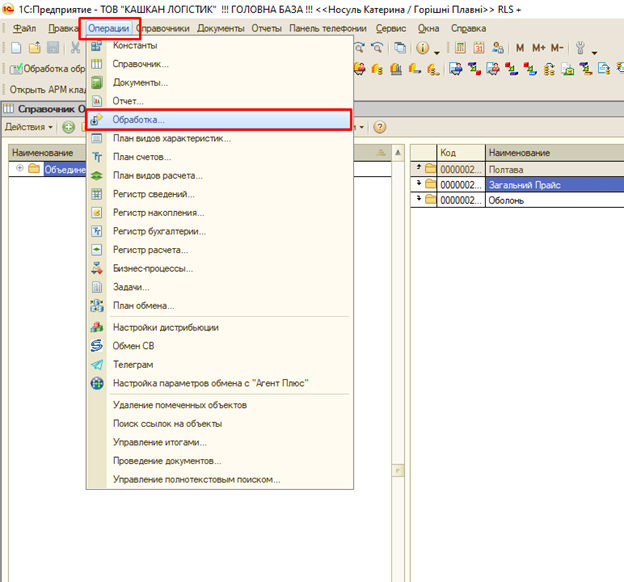Image resolution: width=624 pixels, height=582 pixels.
Task: Open the Файл menu
Action: coord(24,28)
